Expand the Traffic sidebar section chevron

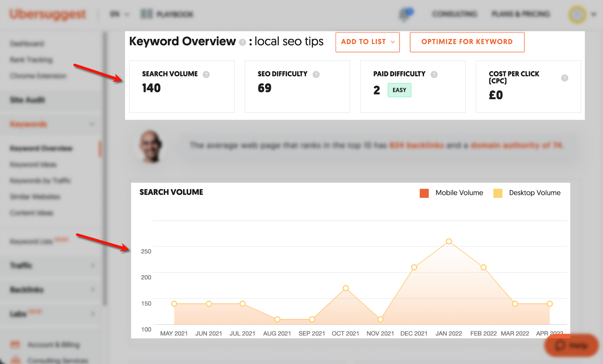tap(93, 265)
